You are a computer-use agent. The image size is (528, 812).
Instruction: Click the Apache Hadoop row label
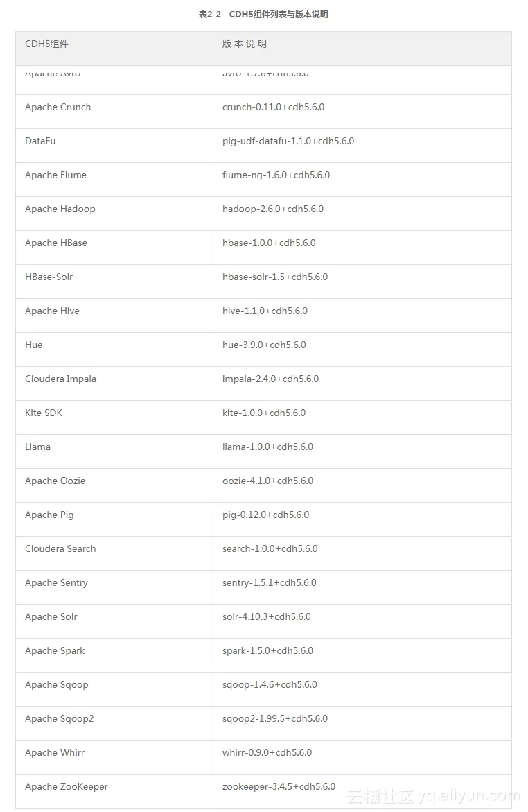60,209
